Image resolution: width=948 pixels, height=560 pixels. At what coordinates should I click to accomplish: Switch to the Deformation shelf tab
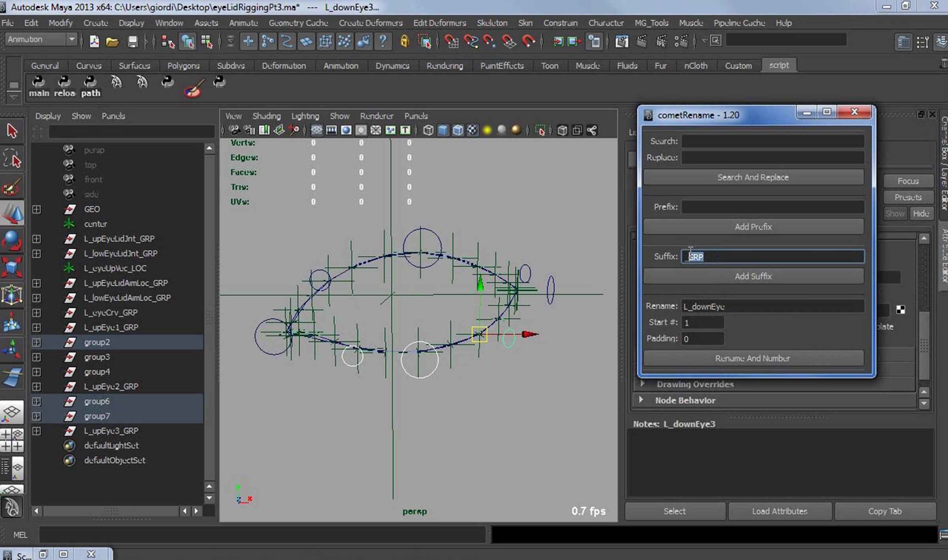point(284,66)
